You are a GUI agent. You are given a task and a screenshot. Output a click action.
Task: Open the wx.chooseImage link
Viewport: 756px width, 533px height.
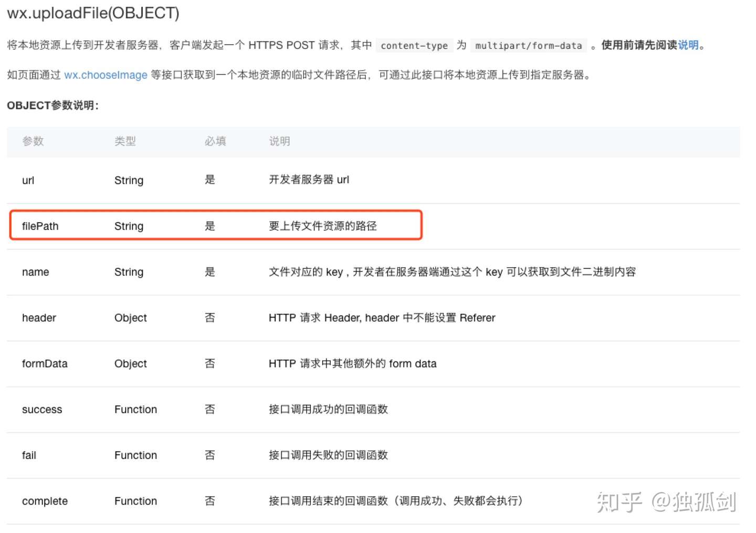pos(106,75)
